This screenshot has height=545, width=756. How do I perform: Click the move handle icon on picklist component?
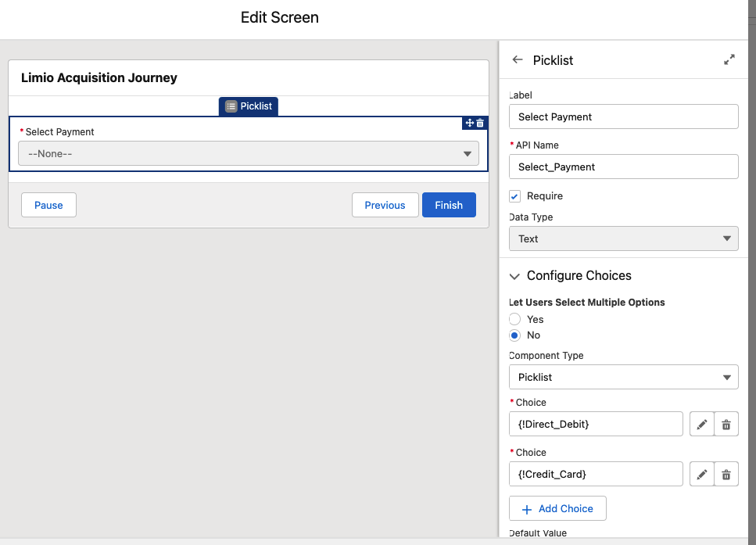[x=470, y=123]
